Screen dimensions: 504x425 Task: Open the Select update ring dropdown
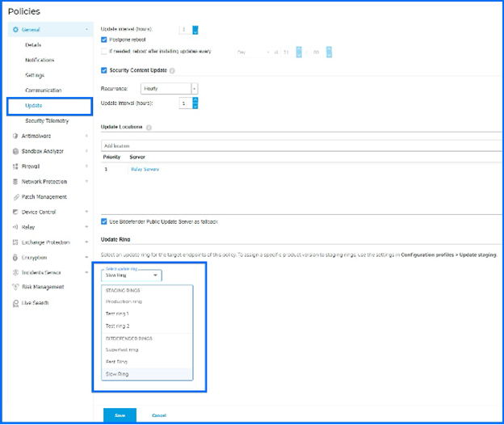point(132,276)
